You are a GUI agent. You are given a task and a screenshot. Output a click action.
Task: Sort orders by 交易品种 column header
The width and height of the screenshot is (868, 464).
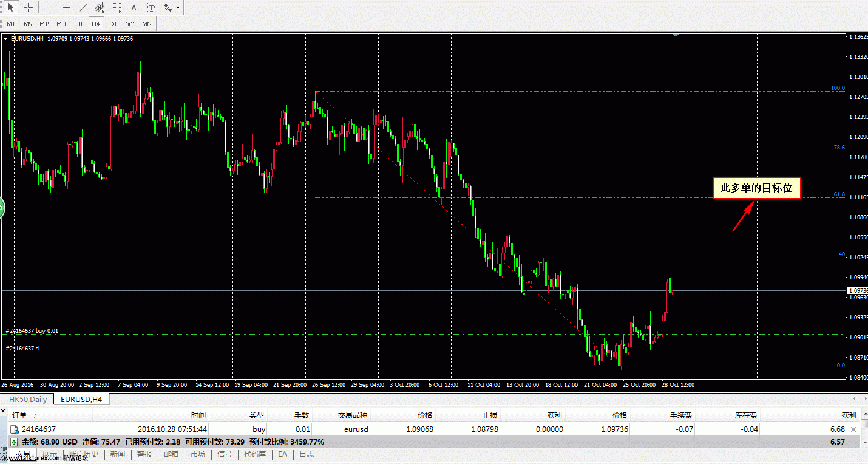click(x=342, y=415)
